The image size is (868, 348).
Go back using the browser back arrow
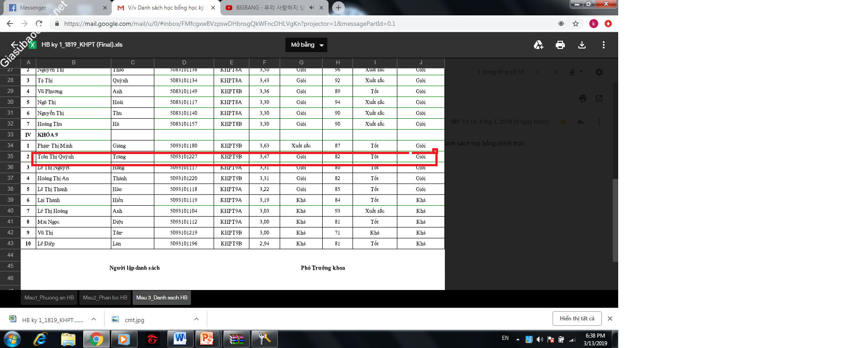point(10,24)
